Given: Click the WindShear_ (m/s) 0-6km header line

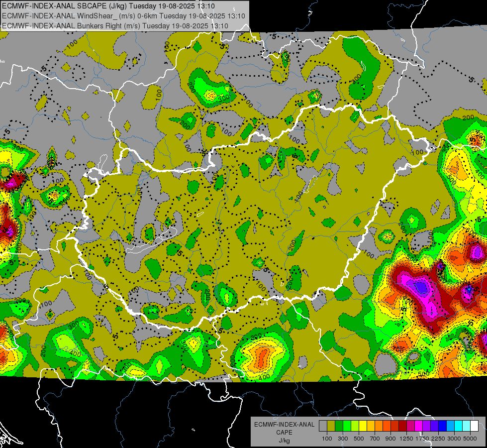Looking at the screenshot, I should coord(123,16).
